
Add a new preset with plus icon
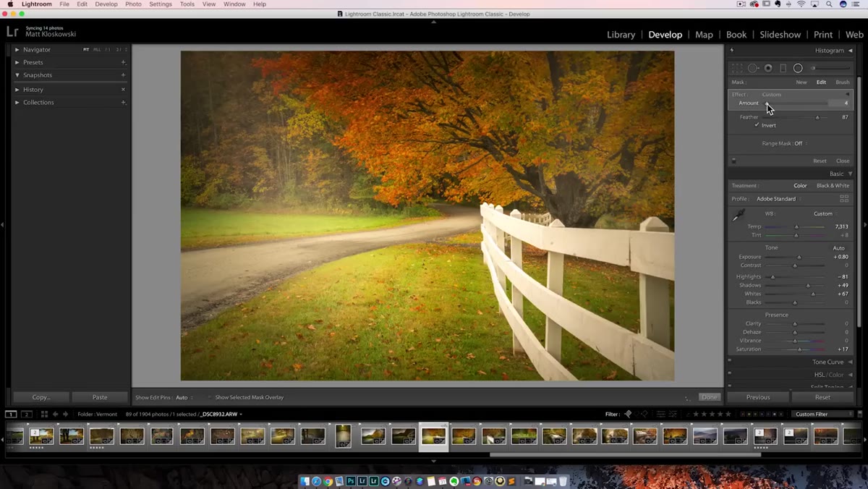(x=123, y=62)
